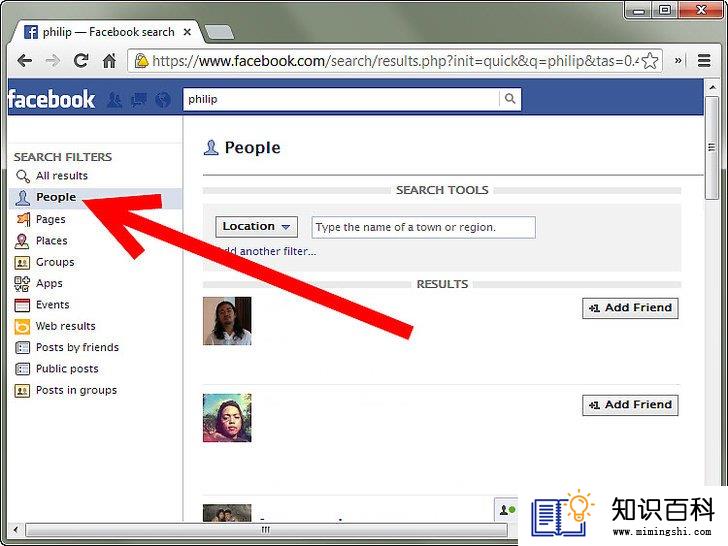Click the icon next to Apps
Screen dimensions: 728x546
[22, 284]
